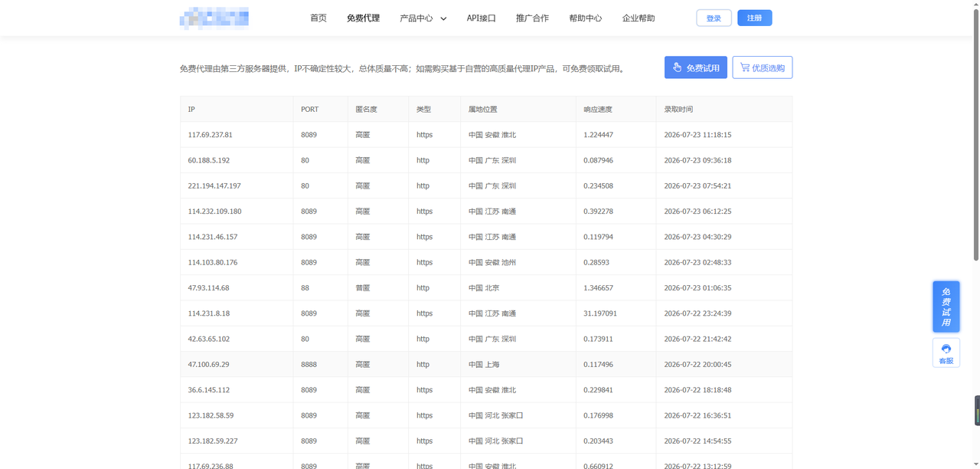Click the 注册 button
This screenshot has width=980, height=469.
pos(755,18)
